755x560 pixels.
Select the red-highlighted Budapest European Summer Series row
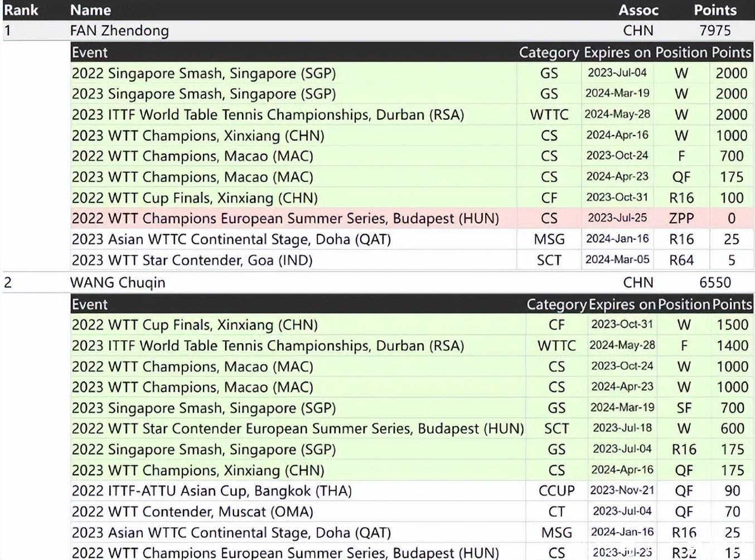tap(285, 219)
